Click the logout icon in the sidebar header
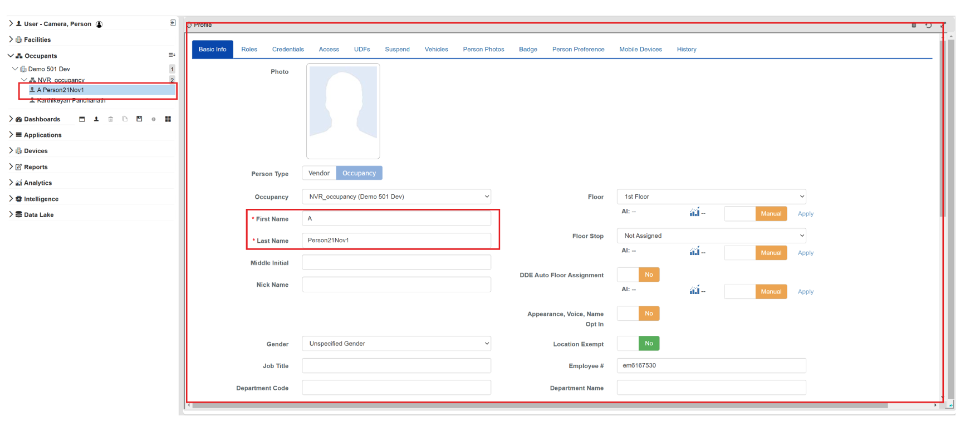The height and width of the screenshot is (431, 980). (173, 23)
